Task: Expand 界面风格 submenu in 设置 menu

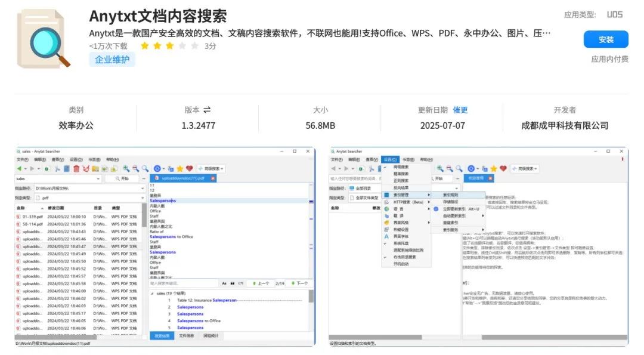Action: pos(406,223)
